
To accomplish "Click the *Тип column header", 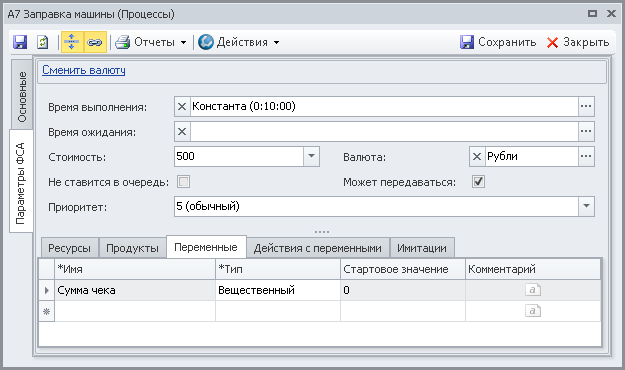I will click(278, 269).
